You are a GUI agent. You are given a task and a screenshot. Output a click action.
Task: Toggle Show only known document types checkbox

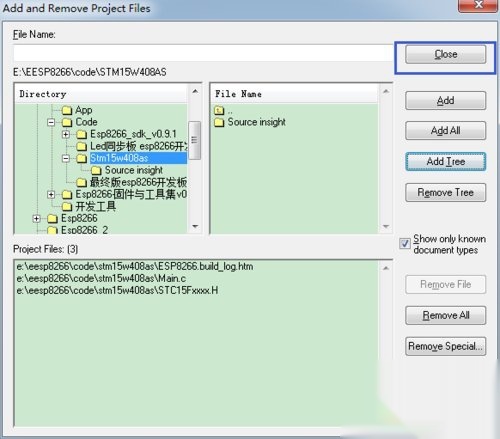pos(405,244)
